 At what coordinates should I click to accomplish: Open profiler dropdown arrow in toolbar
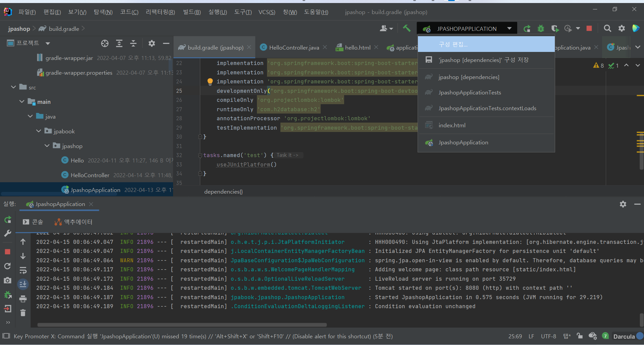click(578, 28)
